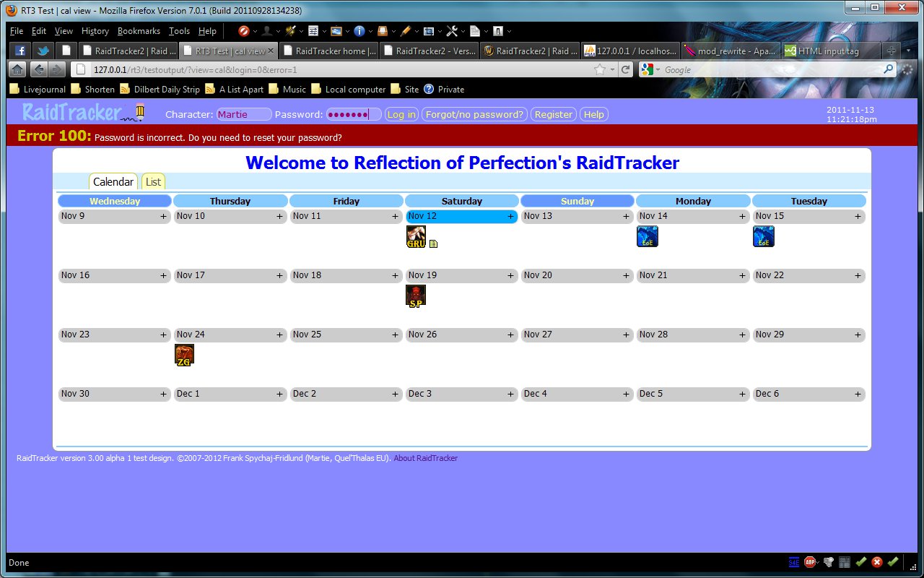The width and height of the screenshot is (924, 578).
Task: Open the Bookmarks menu
Action: [x=139, y=31]
